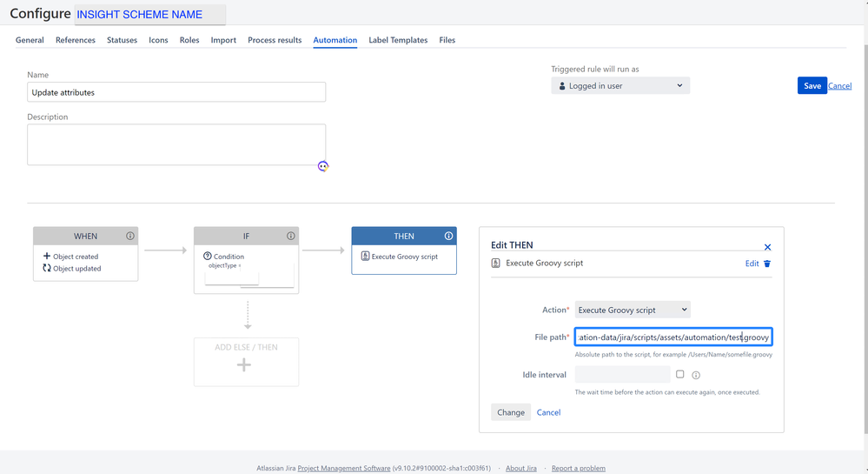Switch to the Files tab
868x474 pixels.
[x=447, y=40]
